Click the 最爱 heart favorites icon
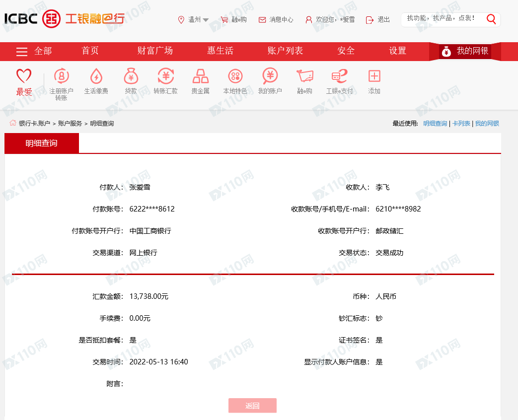Image resolution: width=518 pixels, height=420 pixels. point(24,76)
